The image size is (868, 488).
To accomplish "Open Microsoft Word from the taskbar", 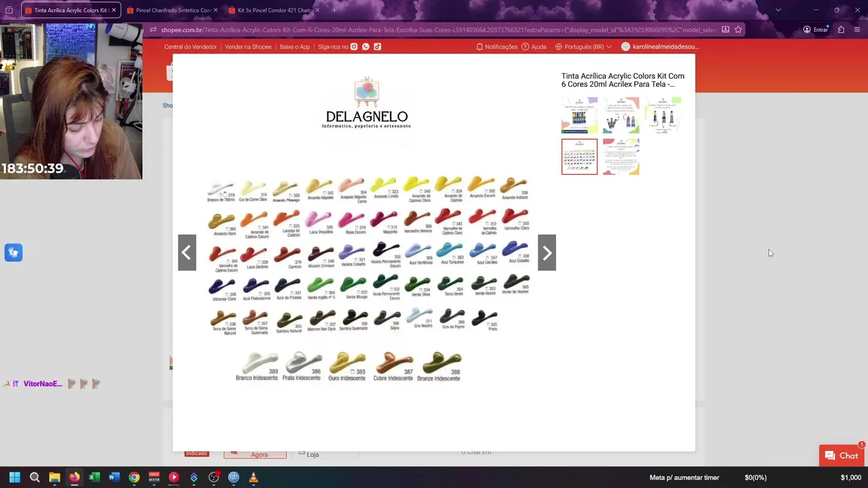I will click(114, 477).
